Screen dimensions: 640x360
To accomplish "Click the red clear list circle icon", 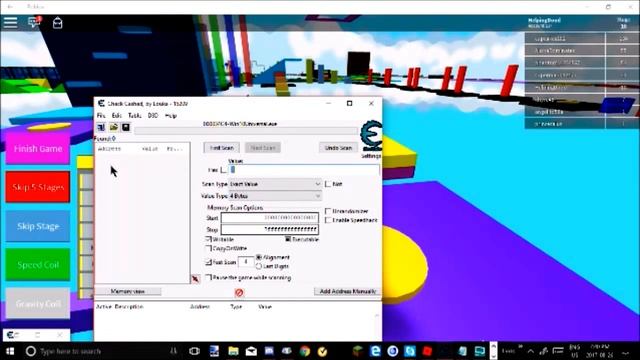I will pyautogui.click(x=239, y=292).
